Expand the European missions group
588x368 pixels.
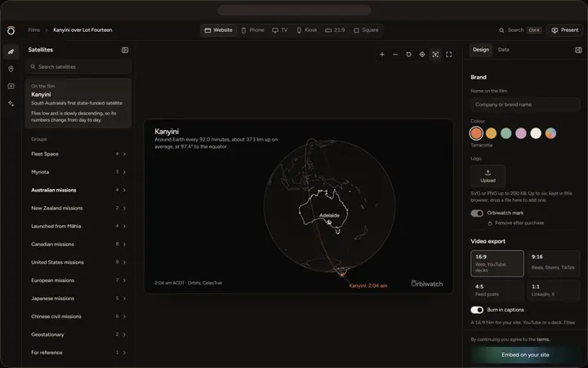point(78,280)
